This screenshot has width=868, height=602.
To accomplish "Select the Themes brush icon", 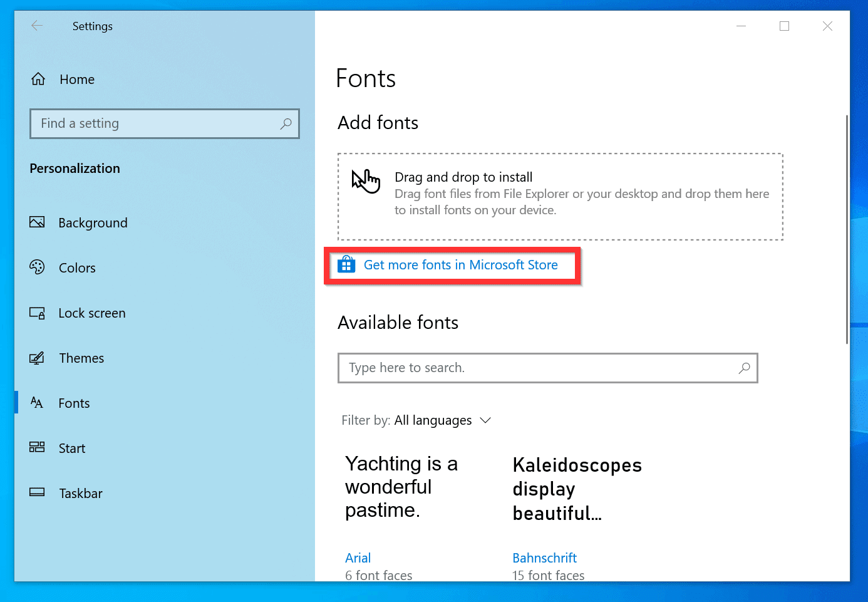I will tap(38, 358).
